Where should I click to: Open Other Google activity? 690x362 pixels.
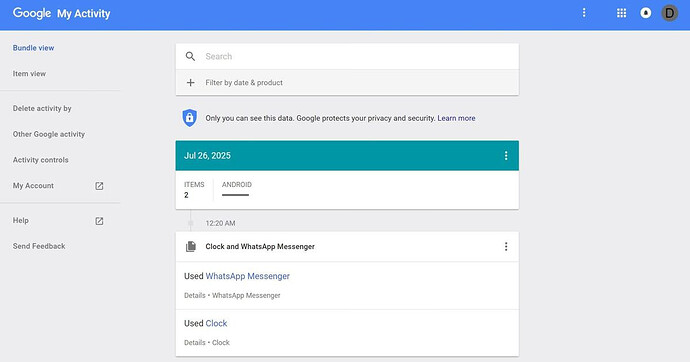49,134
